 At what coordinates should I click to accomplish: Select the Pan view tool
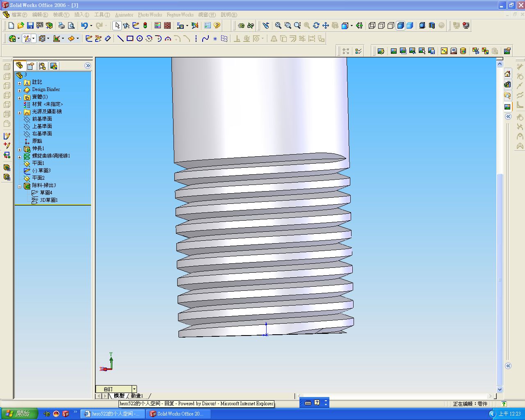[x=325, y=25]
